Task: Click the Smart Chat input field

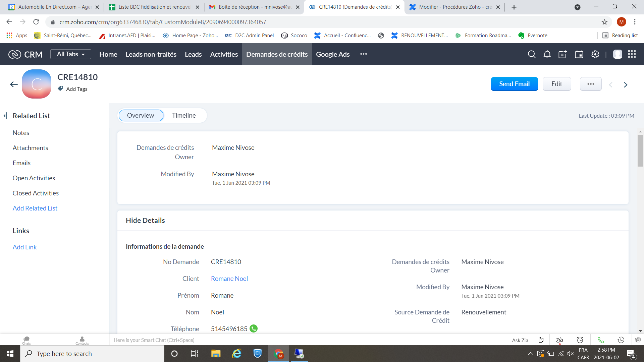Action: click(235, 340)
